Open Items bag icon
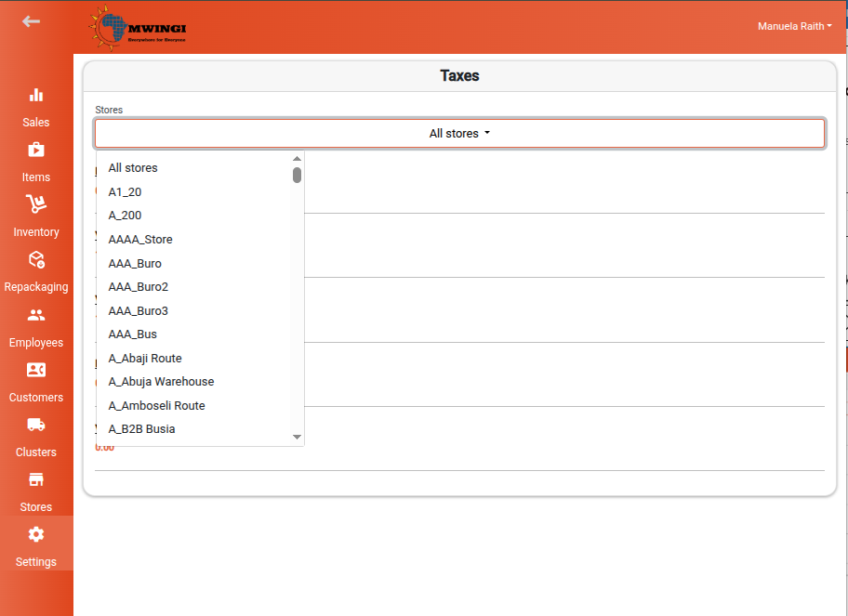The width and height of the screenshot is (848, 616). (x=36, y=150)
